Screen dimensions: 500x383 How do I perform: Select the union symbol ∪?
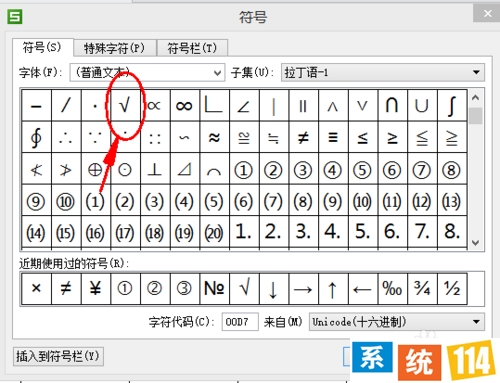pyautogui.click(x=422, y=106)
